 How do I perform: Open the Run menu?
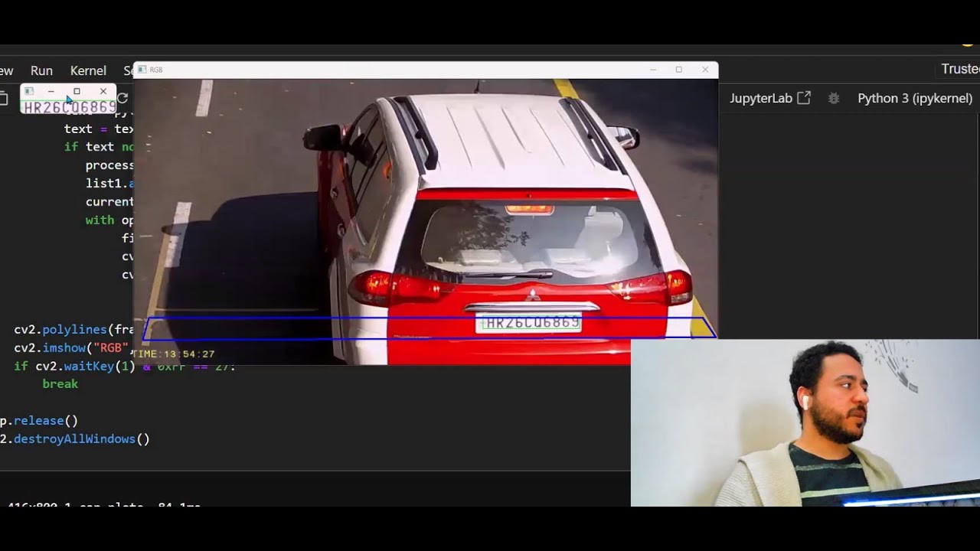(x=41, y=70)
